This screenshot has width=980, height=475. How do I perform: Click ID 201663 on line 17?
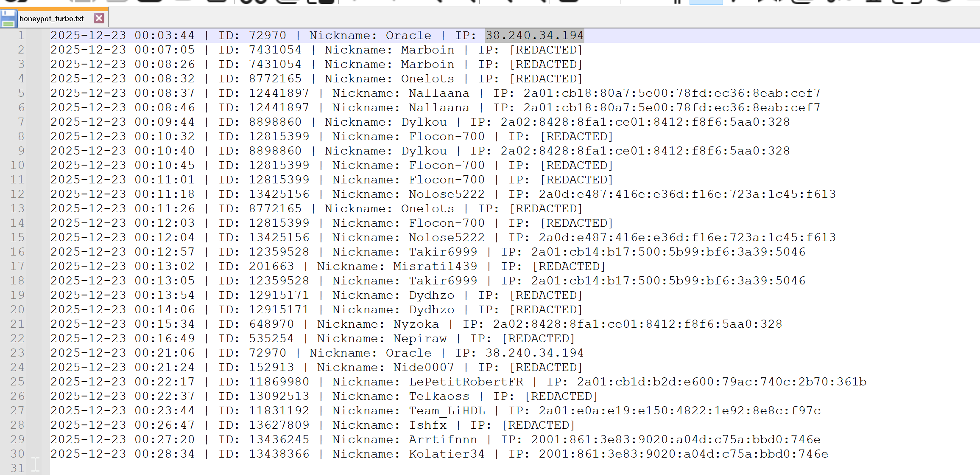(271, 267)
